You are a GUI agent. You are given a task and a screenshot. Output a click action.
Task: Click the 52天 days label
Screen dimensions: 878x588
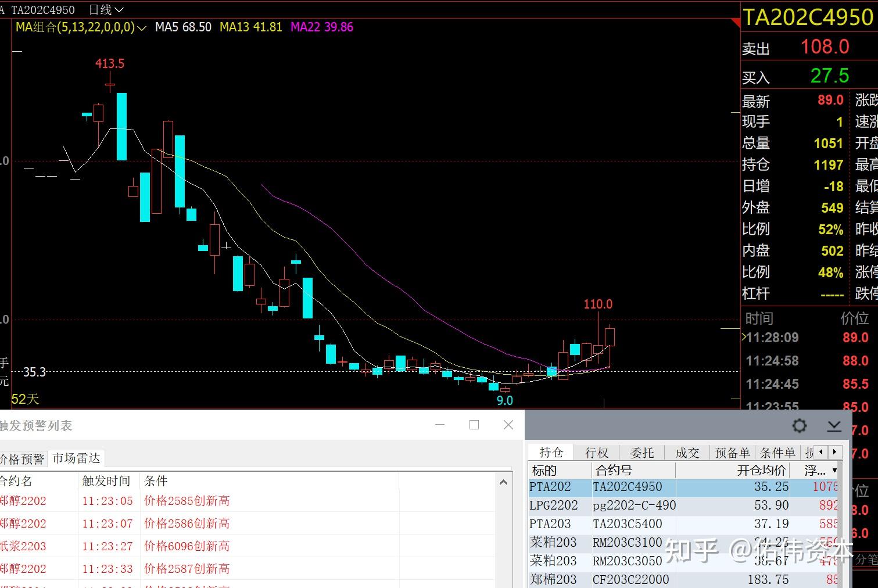(x=25, y=399)
